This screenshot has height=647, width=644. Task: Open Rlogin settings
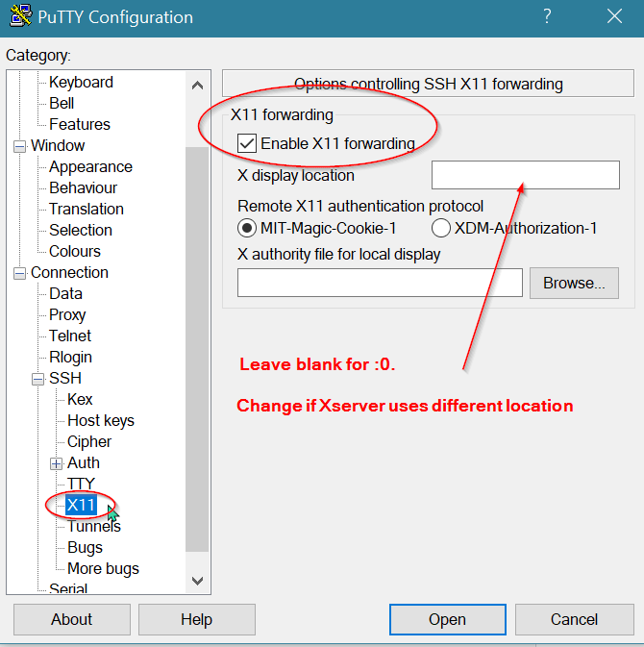[x=70, y=357]
